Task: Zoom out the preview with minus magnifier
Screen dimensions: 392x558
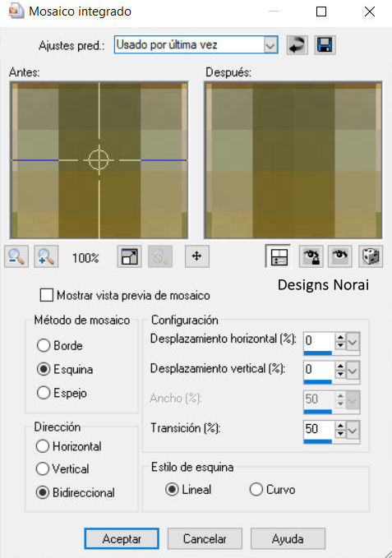Action: pyautogui.click(x=16, y=256)
